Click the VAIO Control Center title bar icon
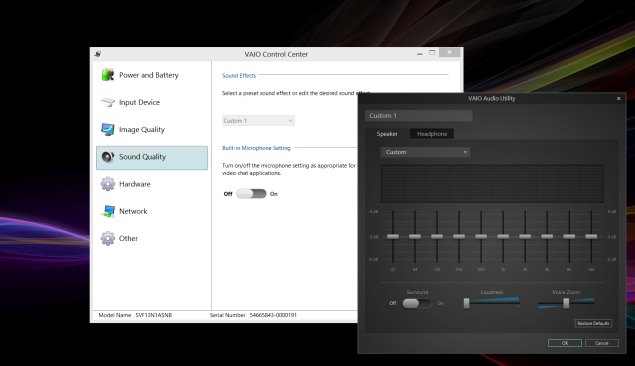Screen dimensions: 635x366 pyautogui.click(x=97, y=54)
